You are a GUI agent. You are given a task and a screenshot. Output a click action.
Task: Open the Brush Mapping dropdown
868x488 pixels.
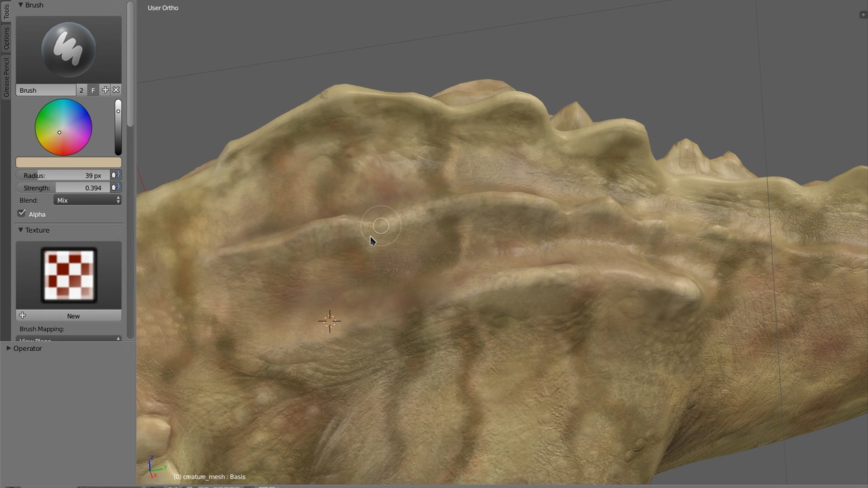[68, 338]
